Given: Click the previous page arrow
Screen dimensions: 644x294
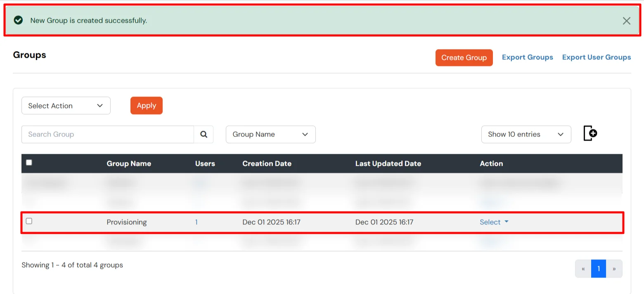Looking at the screenshot, I should click(583, 268).
